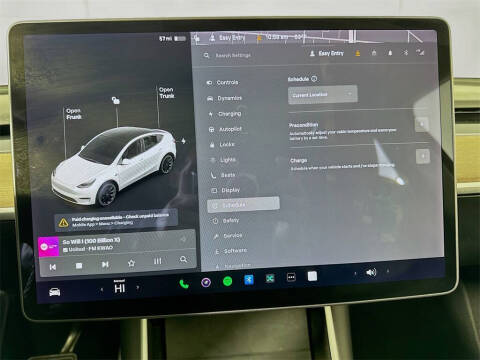Tap the HI temperature setting
The width and height of the screenshot is (480, 360).
coord(120,288)
